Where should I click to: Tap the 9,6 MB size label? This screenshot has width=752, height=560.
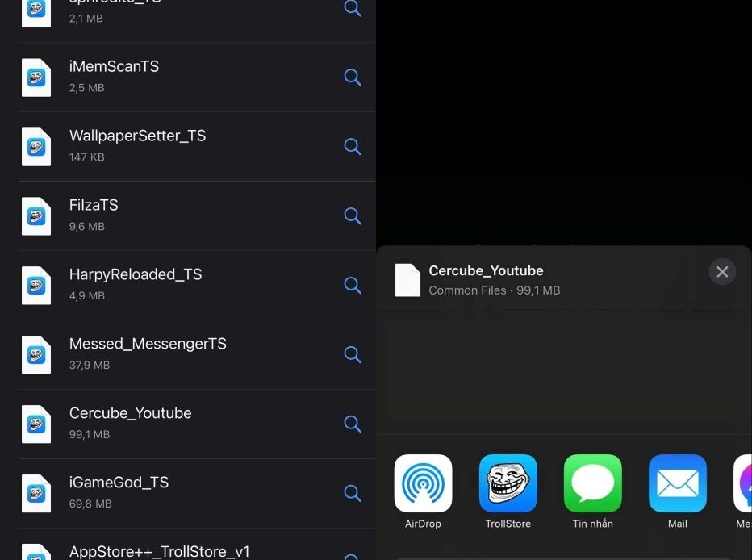coord(87,226)
